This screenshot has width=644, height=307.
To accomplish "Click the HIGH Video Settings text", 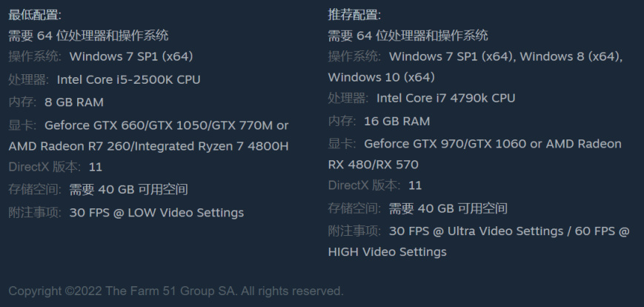I will 388,252.
